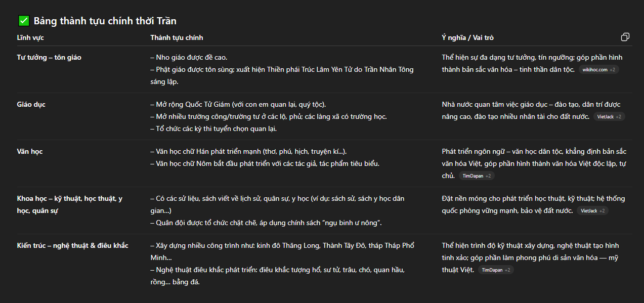Screen dimensions: 644x303
Task: Click the Thành tựu chính column header
Action: pos(177,37)
